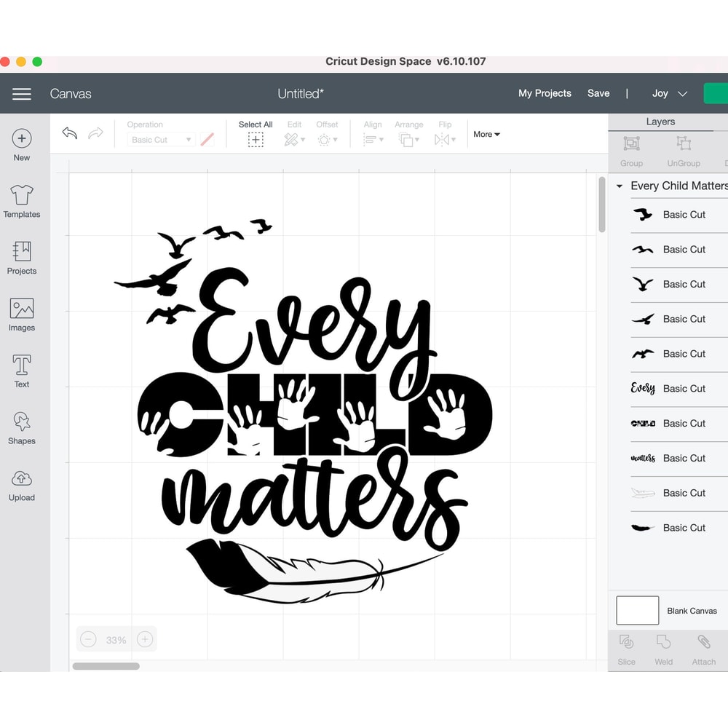Click the Attach icon

coord(703,648)
